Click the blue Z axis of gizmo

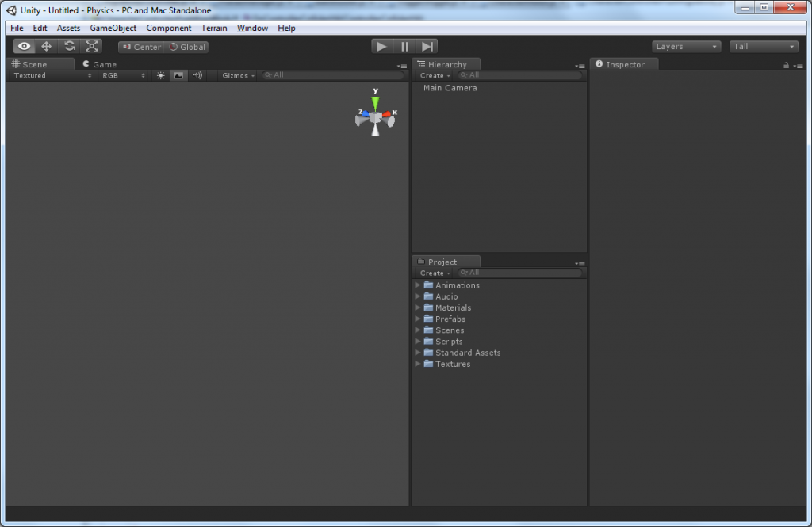click(x=366, y=113)
